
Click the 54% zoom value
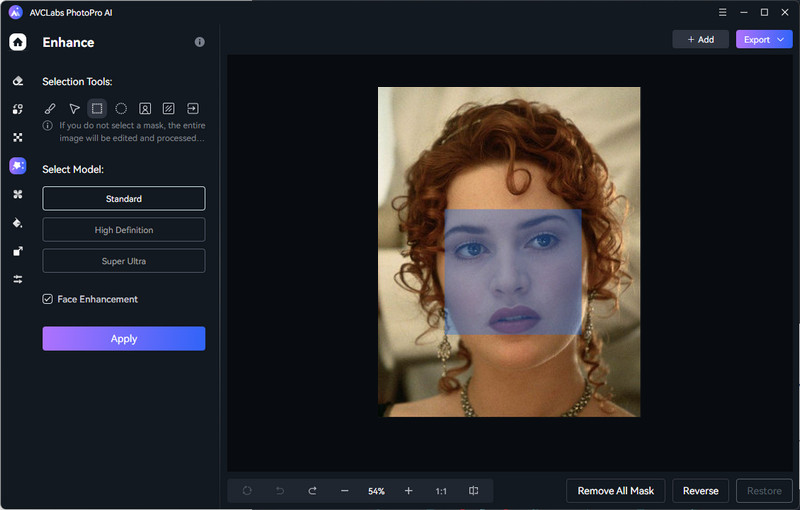click(x=377, y=491)
